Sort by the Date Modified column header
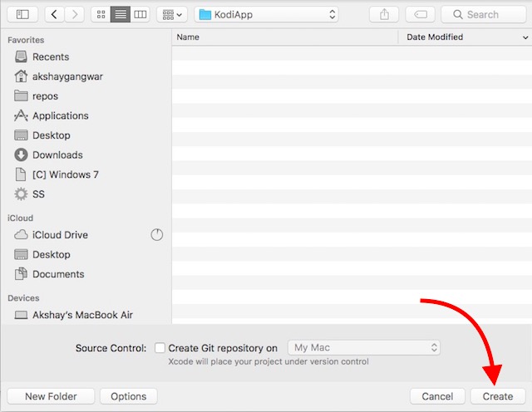The width and height of the screenshot is (532, 412). [435, 37]
